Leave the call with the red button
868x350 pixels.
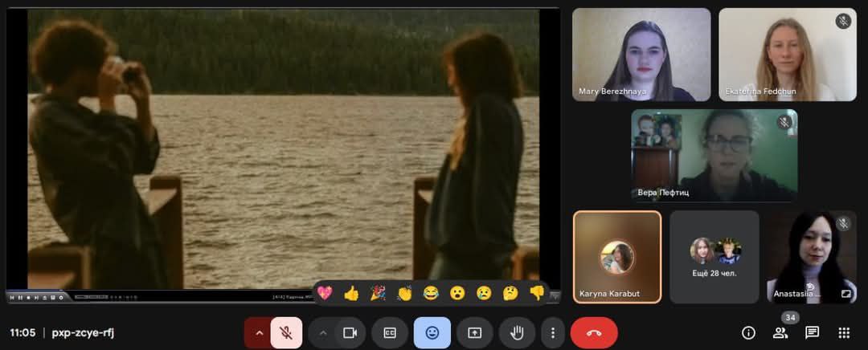[x=594, y=332]
